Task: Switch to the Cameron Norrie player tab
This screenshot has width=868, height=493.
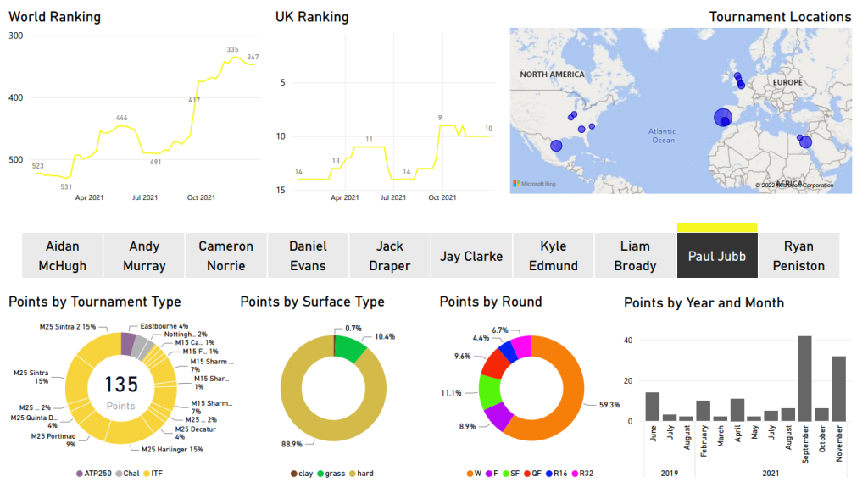Action: (x=225, y=256)
